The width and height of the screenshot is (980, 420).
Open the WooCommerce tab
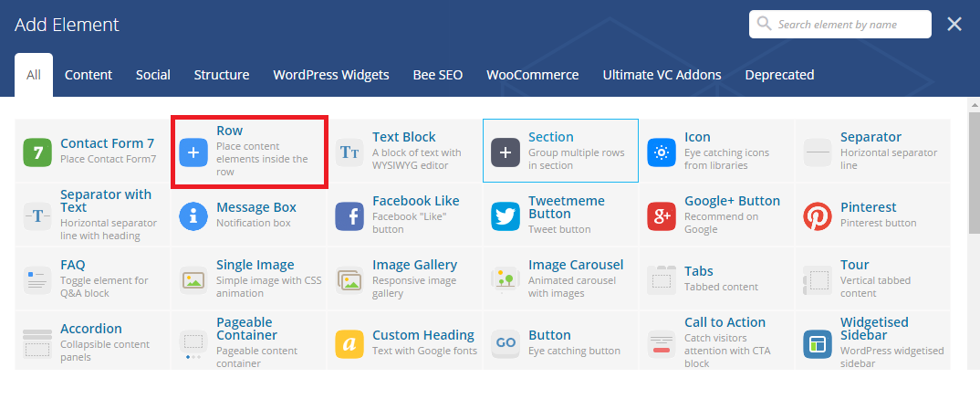pos(532,75)
